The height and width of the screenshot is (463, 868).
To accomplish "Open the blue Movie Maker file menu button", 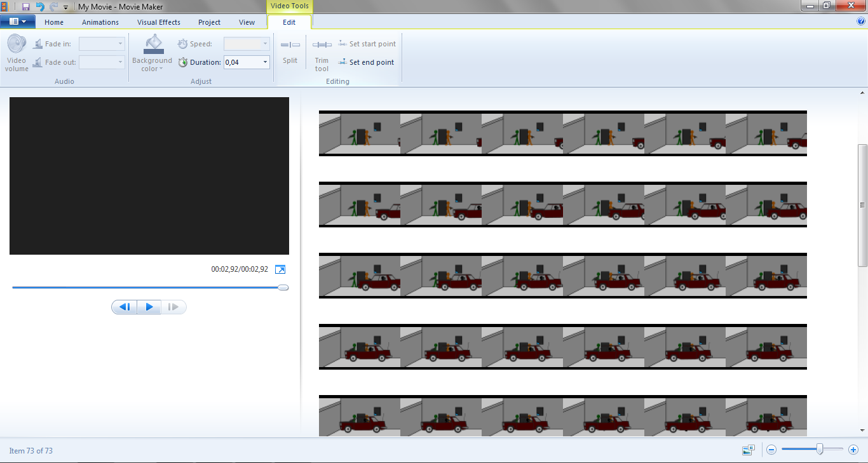I will point(18,22).
